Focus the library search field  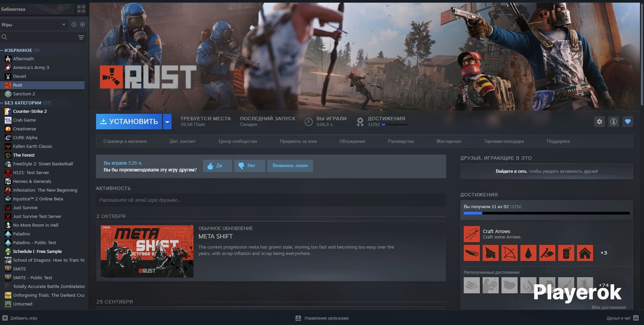pyautogui.click(x=43, y=37)
